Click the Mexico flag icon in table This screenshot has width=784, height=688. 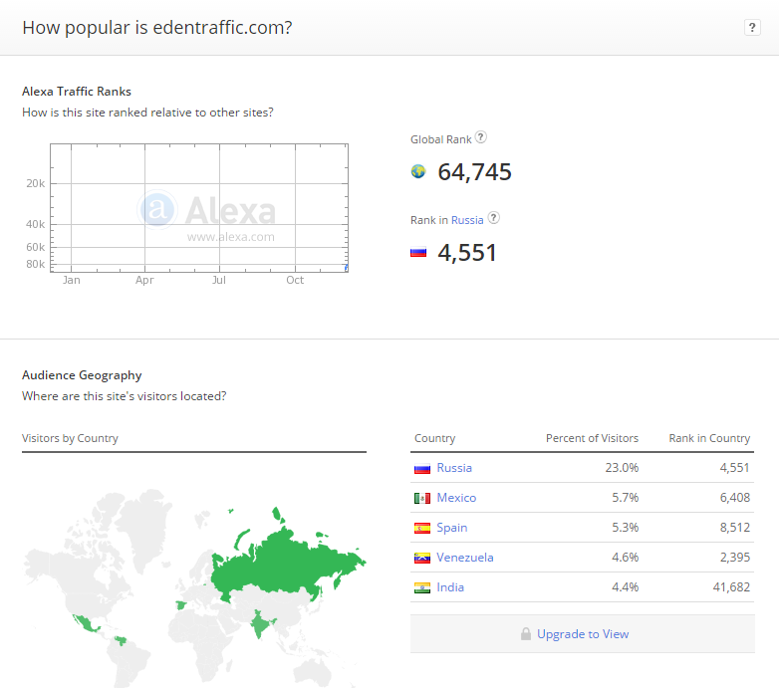tap(422, 498)
